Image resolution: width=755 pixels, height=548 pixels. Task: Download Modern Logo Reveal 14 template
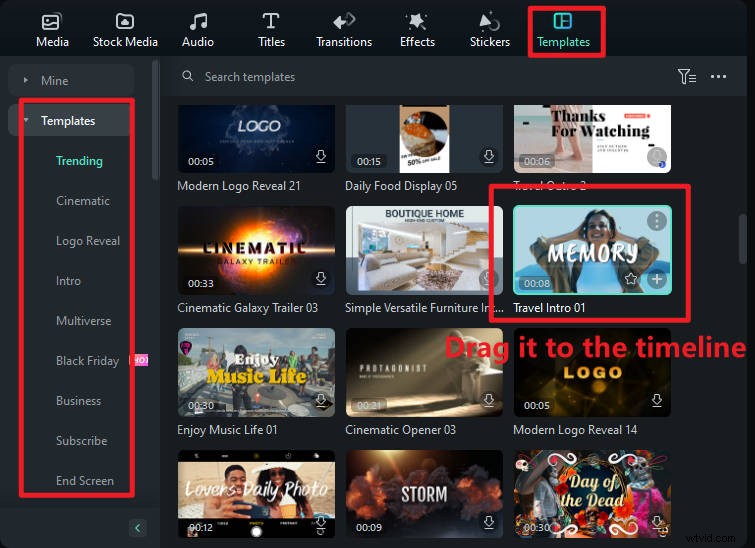point(657,400)
